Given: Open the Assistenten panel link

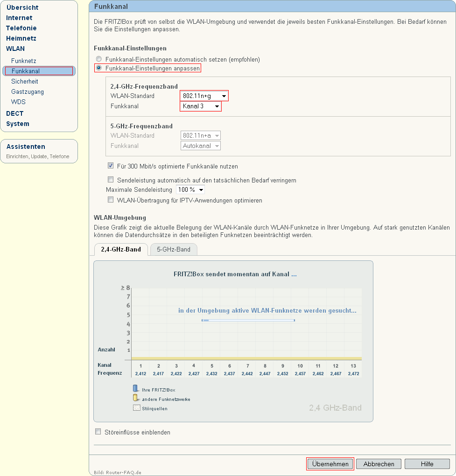Looking at the screenshot, I should click(x=26, y=147).
